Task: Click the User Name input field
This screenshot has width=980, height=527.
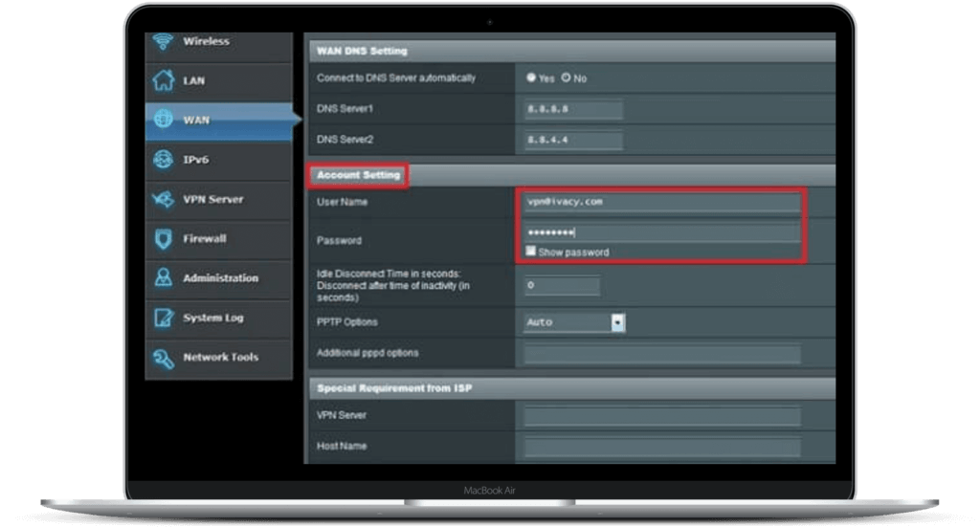Action: [662, 202]
